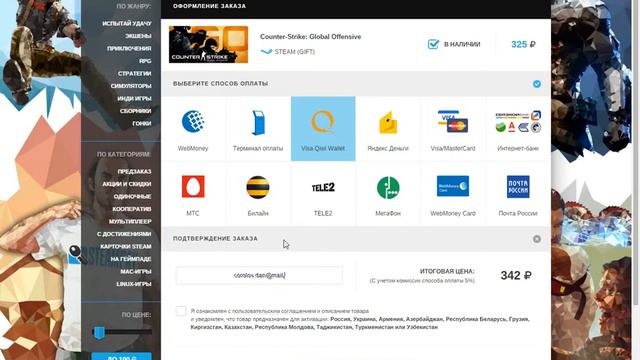Open 'С достижениями' category
The width and height of the screenshot is (640, 360).
click(x=124, y=234)
